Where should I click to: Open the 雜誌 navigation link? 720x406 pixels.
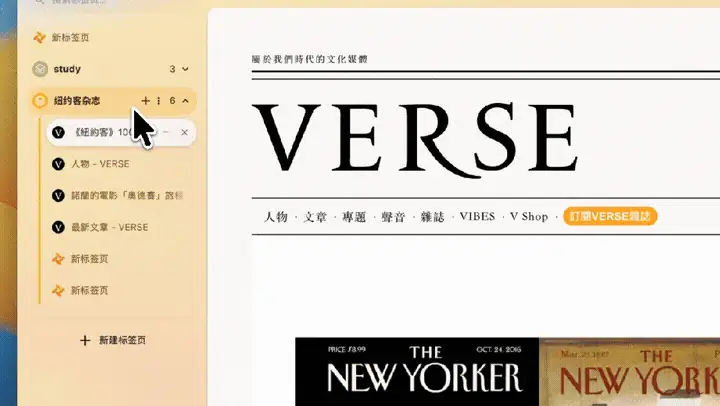click(x=433, y=216)
